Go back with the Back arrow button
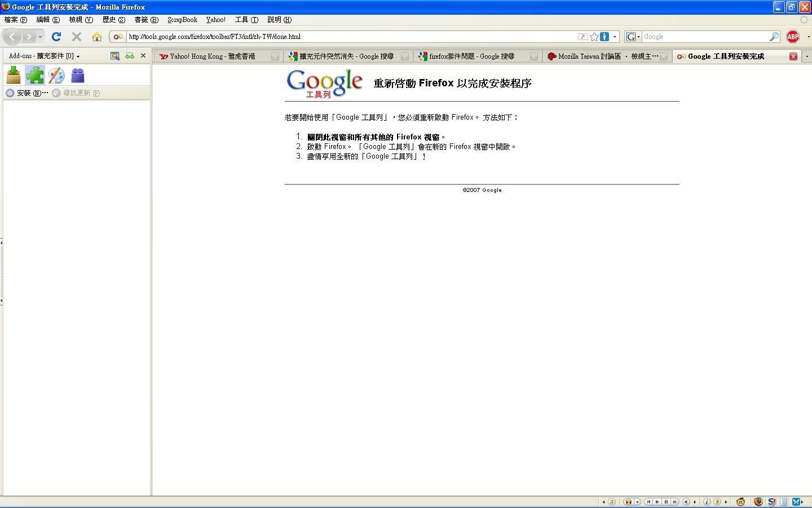 tap(12, 37)
